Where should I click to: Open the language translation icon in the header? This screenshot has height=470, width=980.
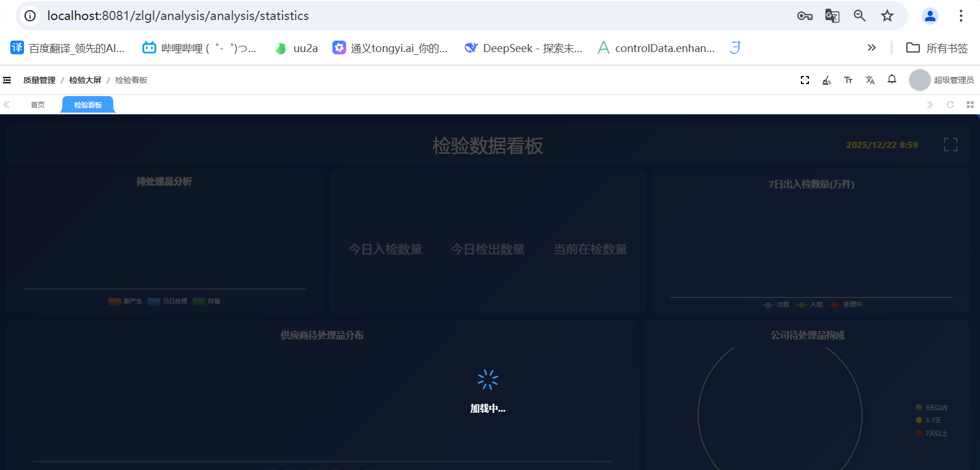[x=870, y=80]
